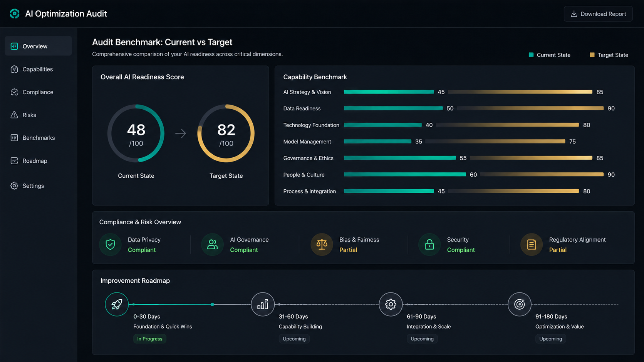Click the gold Target State legend swatch

coord(592,55)
